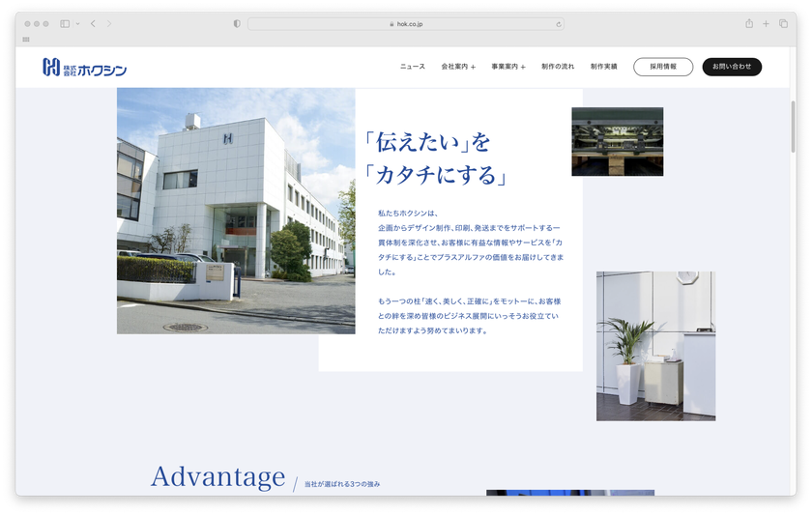Viewport: 812px width, 515px height.
Task: Expand the 会社案内 menu
Action: click(x=458, y=67)
